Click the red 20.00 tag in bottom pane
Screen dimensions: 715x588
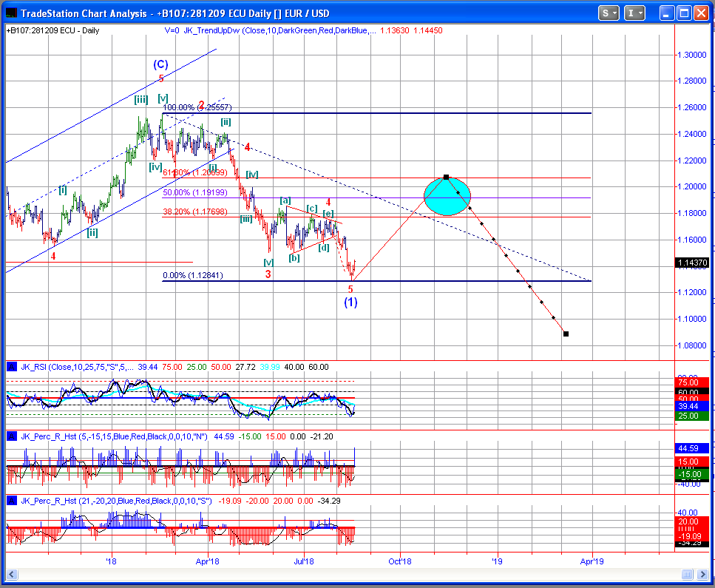pos(692,521)
